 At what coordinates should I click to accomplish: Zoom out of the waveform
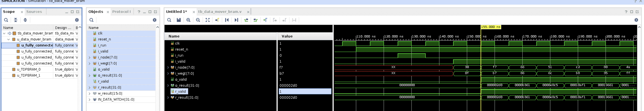tap(198, 20)
